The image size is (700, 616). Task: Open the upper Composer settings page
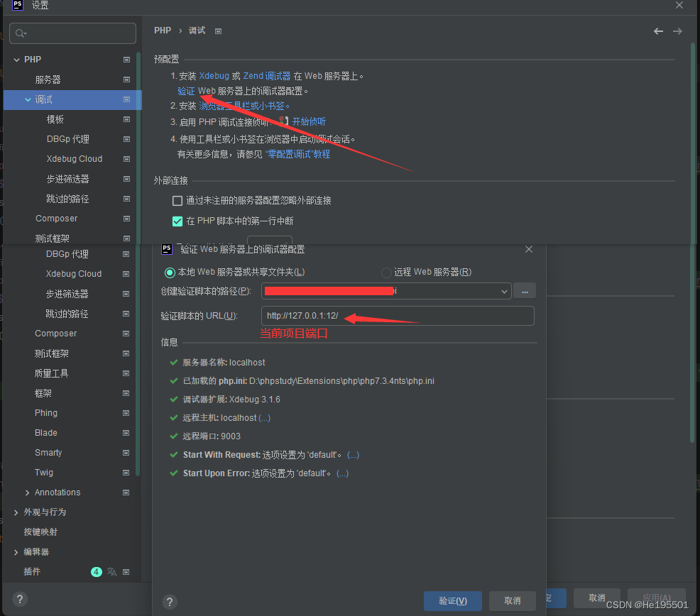click(x=56, y=219)
